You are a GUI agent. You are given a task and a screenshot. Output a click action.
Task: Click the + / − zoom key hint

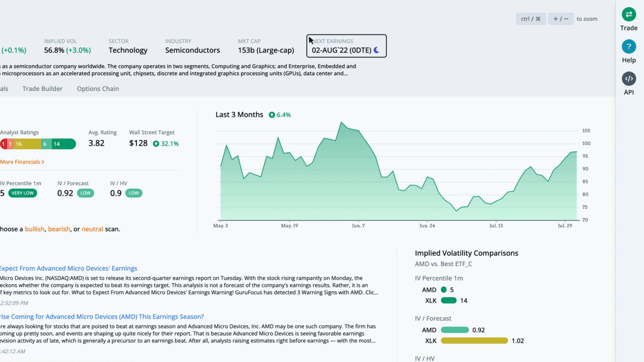point(561,19)
